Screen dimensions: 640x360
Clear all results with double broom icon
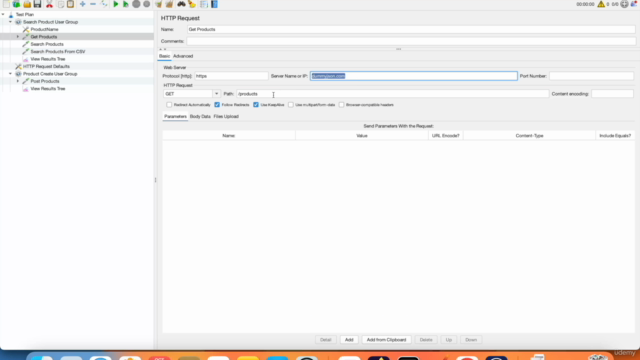(169, 4)
